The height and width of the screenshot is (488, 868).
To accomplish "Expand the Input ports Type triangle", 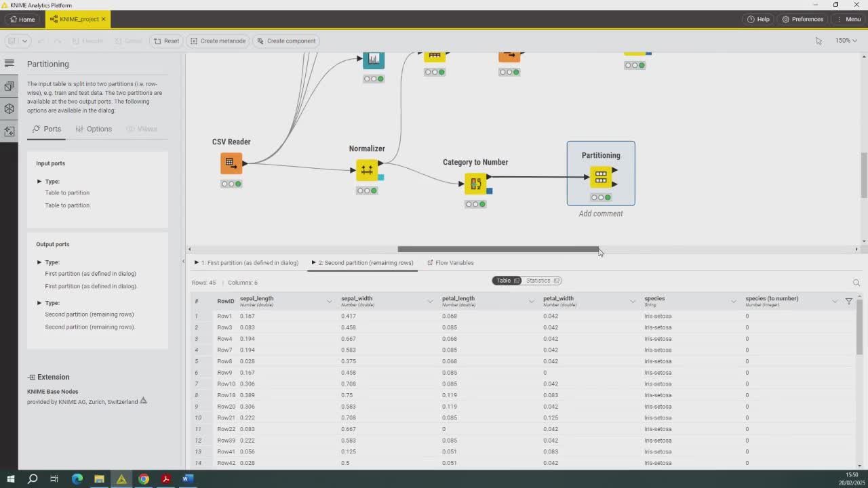I will coord(39,182).
